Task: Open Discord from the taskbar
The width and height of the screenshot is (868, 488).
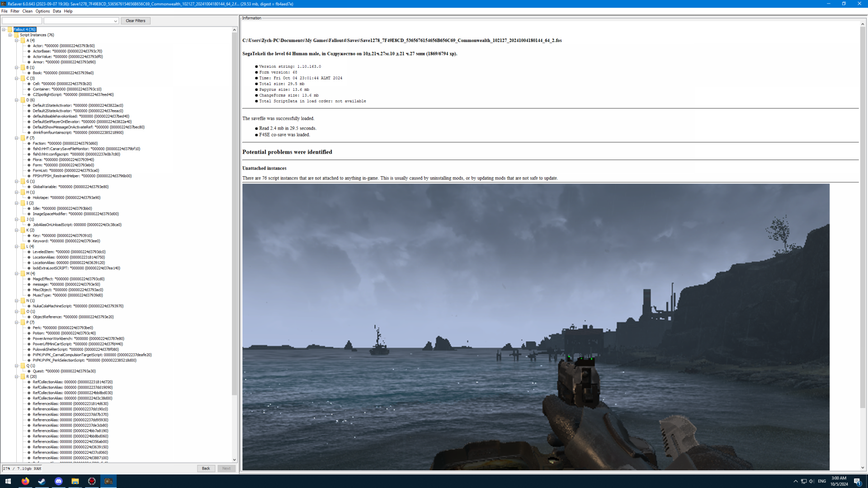Action: 58,481
